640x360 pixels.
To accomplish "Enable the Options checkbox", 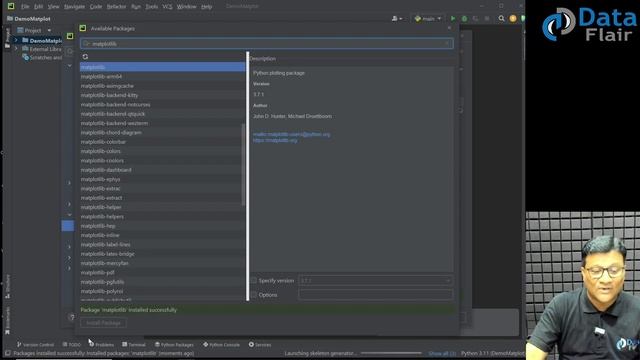I will click(x=254, y=295).
